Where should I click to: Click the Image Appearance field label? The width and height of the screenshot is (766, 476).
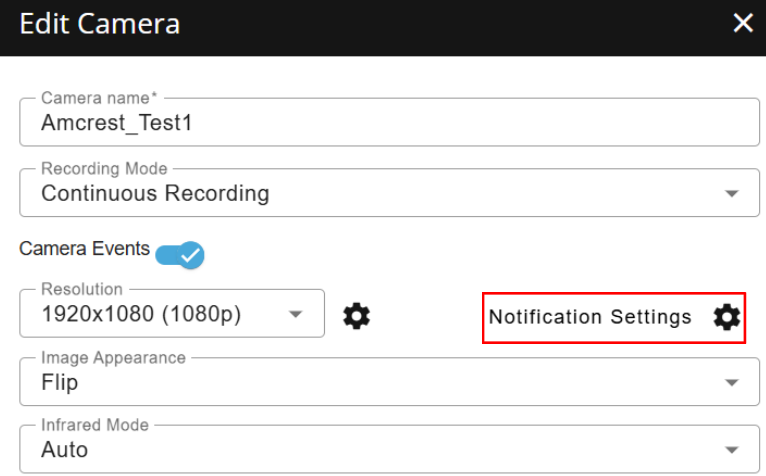[113, 357]
